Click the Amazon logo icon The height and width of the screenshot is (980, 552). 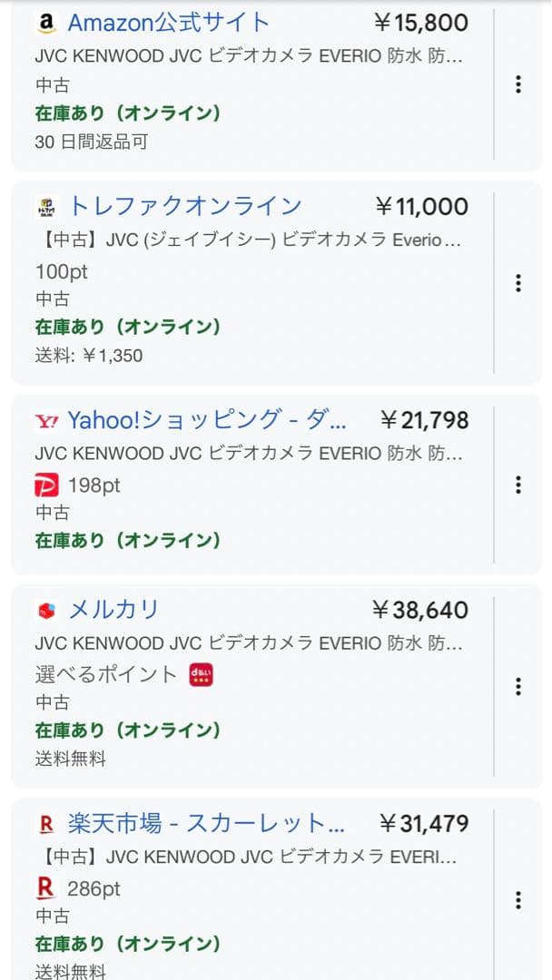[47, 22]
